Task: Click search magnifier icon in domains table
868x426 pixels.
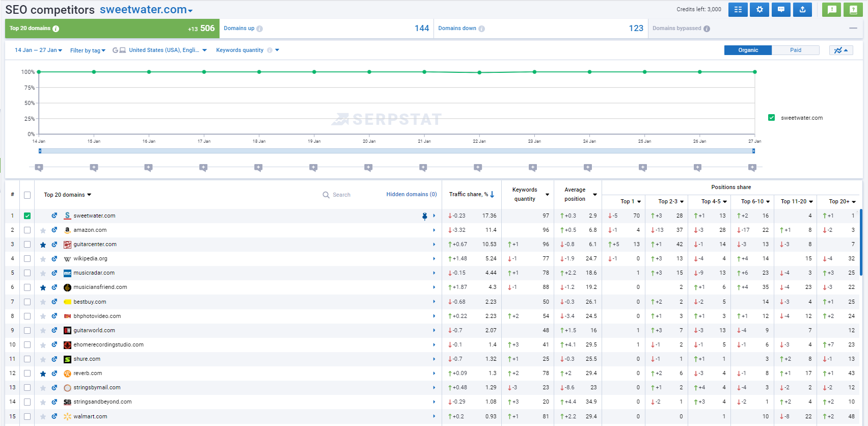Action: 326,195
